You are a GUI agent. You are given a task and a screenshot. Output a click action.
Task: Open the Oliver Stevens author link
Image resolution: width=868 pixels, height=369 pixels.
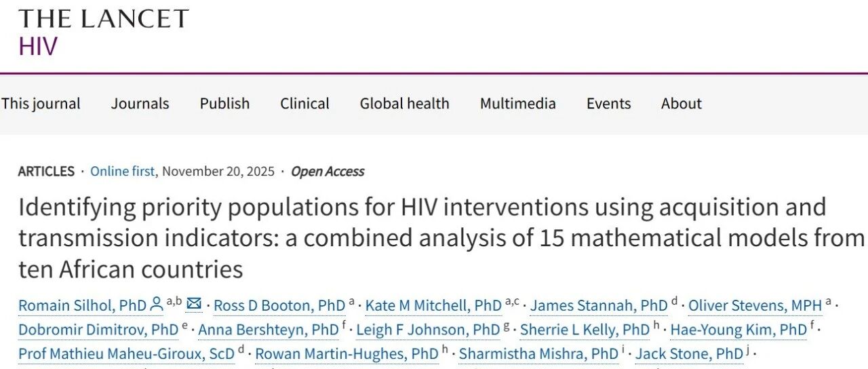pyautogui.click(x=755, y=306)
